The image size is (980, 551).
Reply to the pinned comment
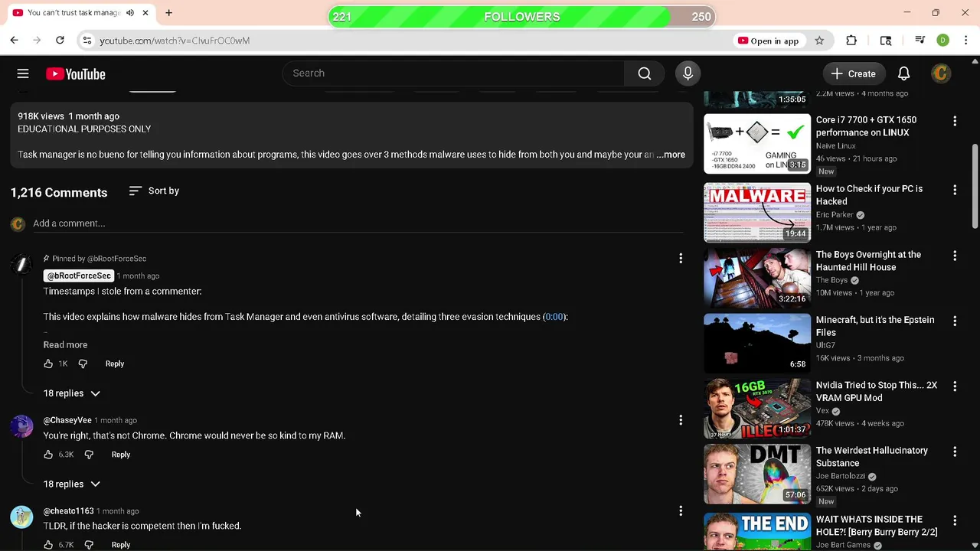click(x=115, y=364)
